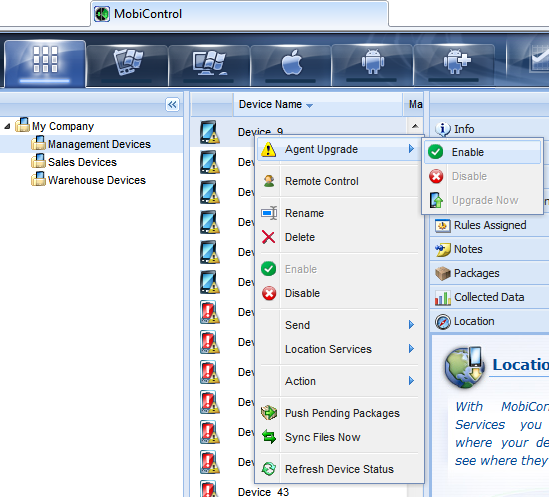Collapse the device tree panel with double-chevron
Image resolution: width=549 pixels, height=497 pixels.
click(x=172, y=104)
